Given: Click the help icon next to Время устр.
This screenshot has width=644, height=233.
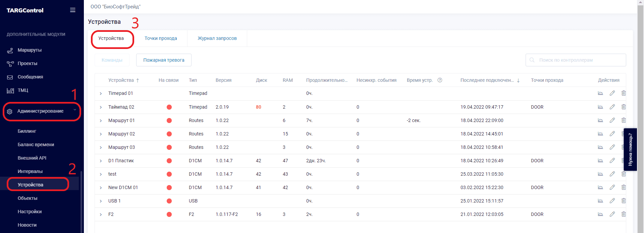Looking at the screenshot, I should coord(440,80).
